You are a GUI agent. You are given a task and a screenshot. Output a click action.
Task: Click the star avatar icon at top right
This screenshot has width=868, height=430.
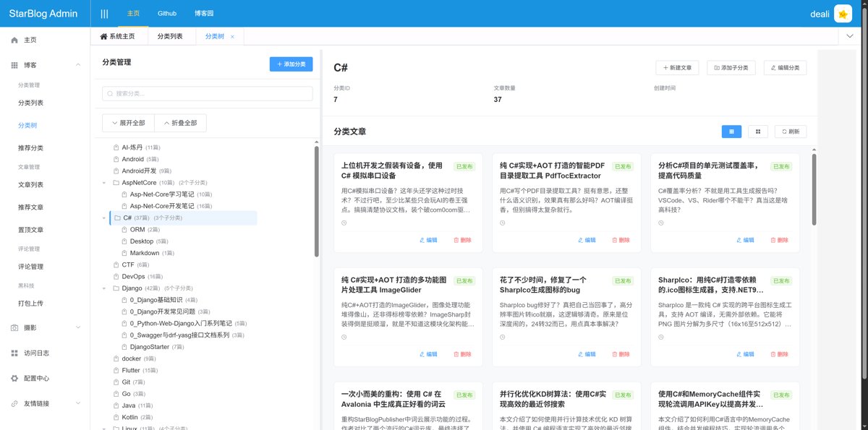coord(843,14)
